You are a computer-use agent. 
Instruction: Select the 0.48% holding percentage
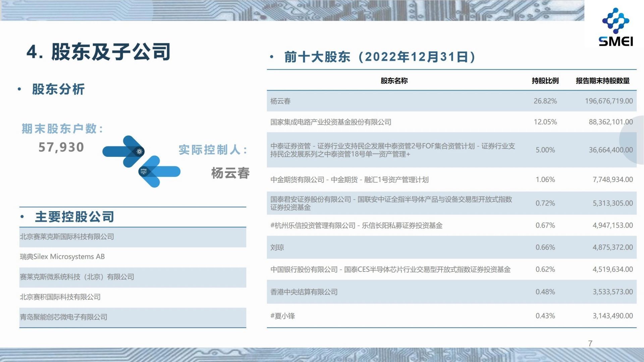[x=545, y=292]
